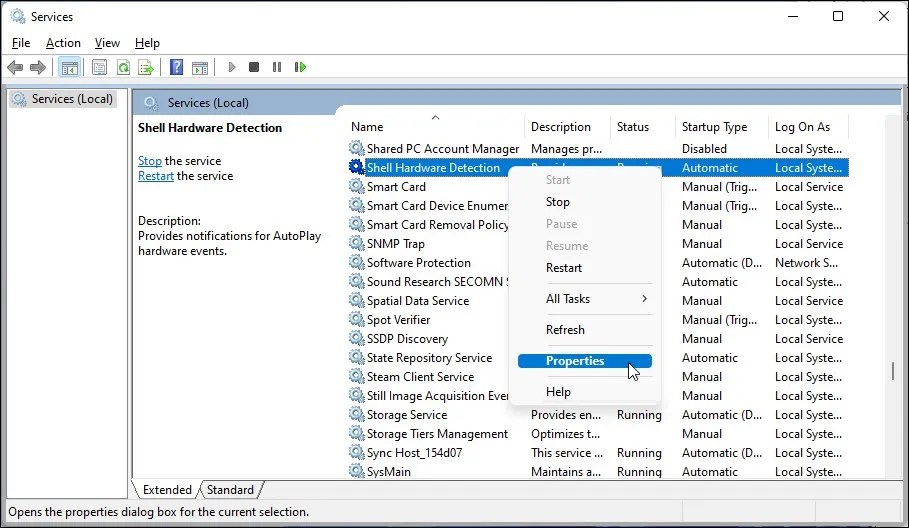This screenshot has width=909, height=528.
Task: Select Services (Local) in the console tree
Action: pos(64,99)
